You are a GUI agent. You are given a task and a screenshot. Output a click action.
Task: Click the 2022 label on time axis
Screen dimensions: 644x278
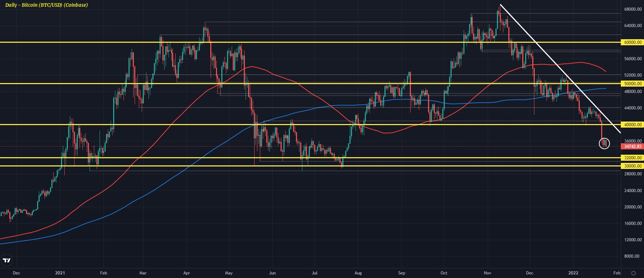pos(573,273)
